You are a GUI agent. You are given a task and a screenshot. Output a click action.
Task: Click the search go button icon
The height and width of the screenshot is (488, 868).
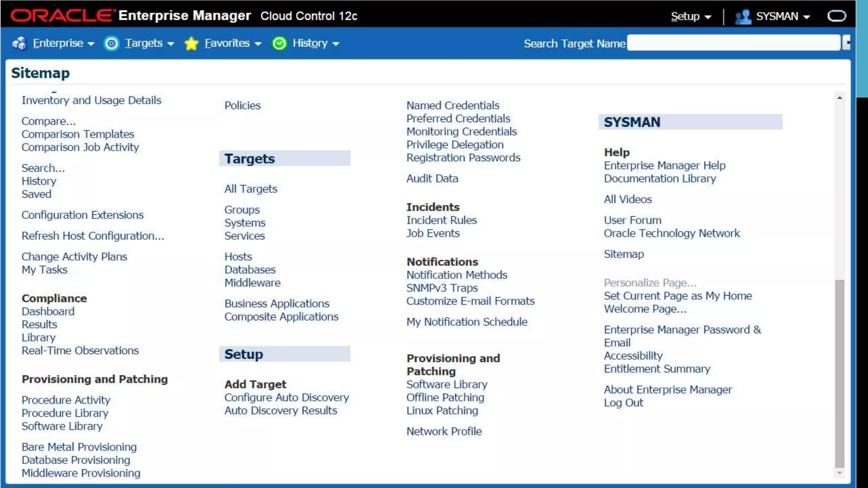tap(846, 42)
